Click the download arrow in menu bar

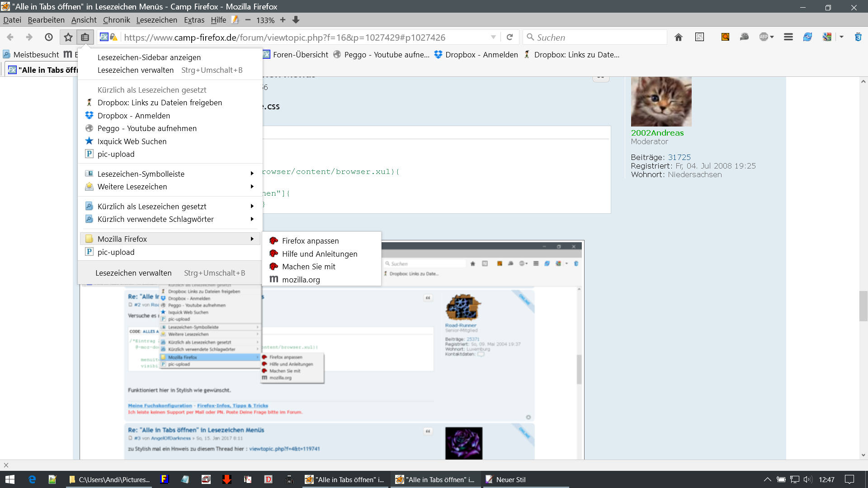click(296, 20)
